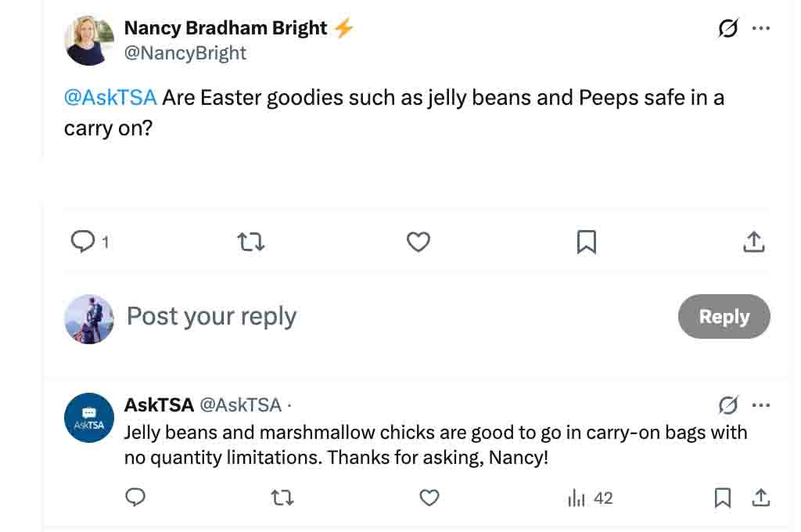Open the Grok actions icon on AskTSA's reply
Image resolution: width=801 pixels, height=532 pixels.
(727, 405)
